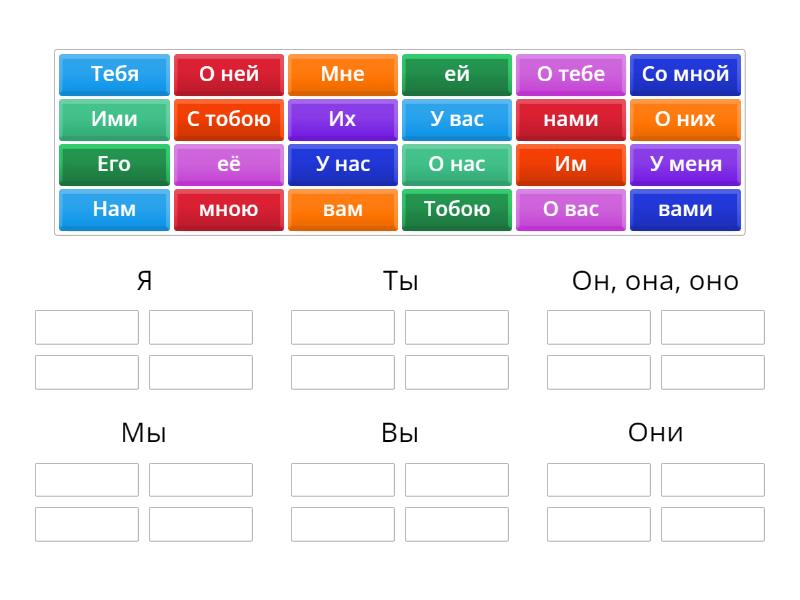Screen dimensions: 800x600
Task: Click the green "ей" tile
Action: 457,74
